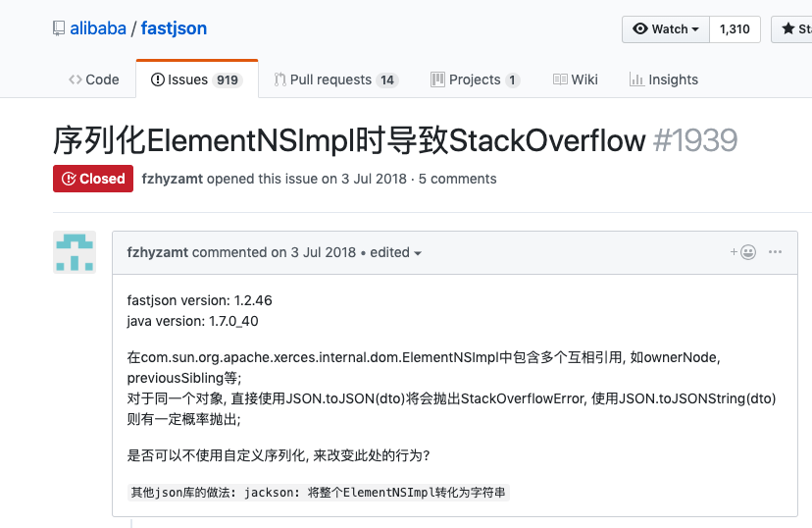Click the Star button
This screenshot has height=528, width=812.
(791, 29)
